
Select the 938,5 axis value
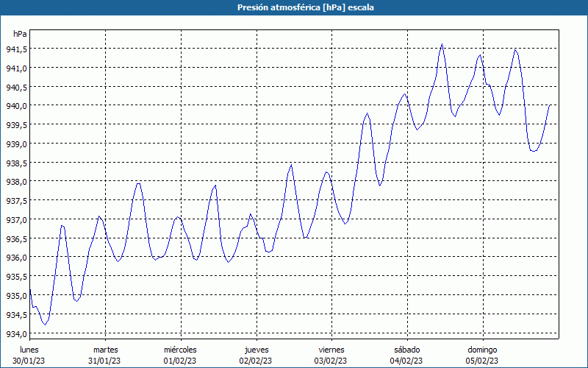16,163
